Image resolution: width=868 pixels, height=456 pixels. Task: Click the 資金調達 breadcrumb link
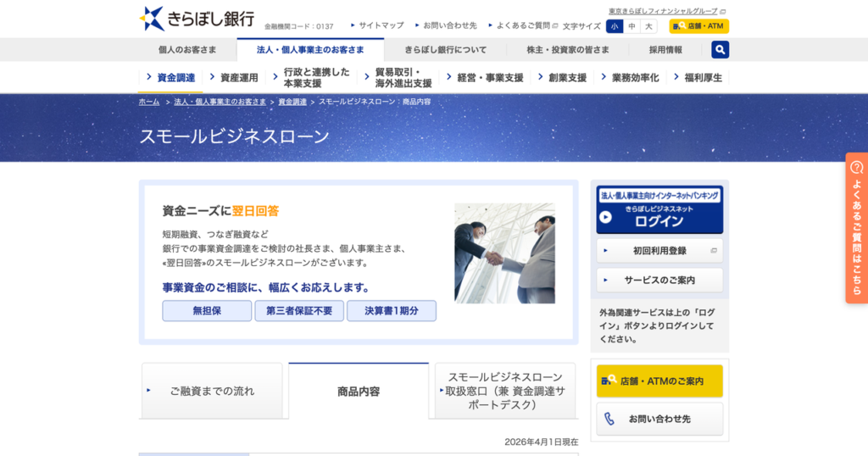coord(292,102)
